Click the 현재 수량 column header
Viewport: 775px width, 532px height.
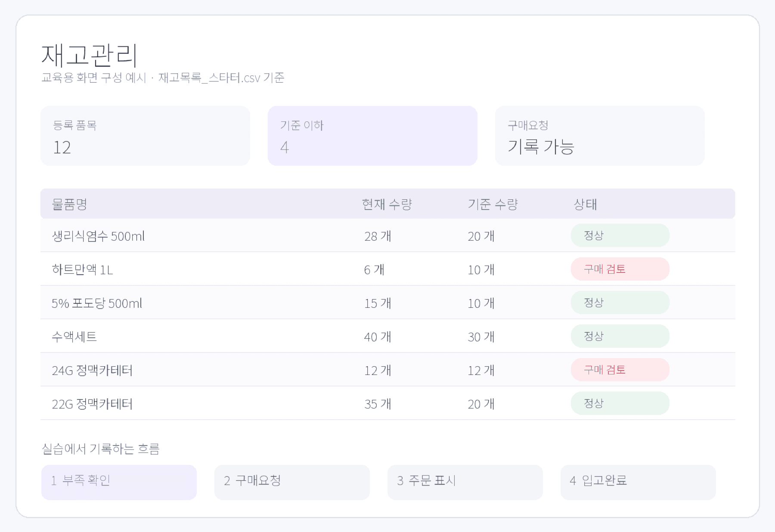(x=387, y=204)
